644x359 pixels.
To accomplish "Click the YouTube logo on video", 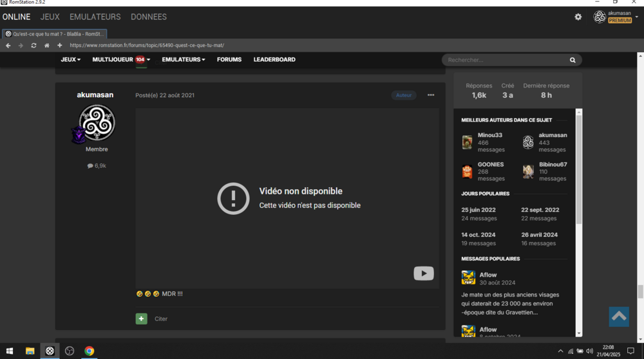I will [423, 273].
